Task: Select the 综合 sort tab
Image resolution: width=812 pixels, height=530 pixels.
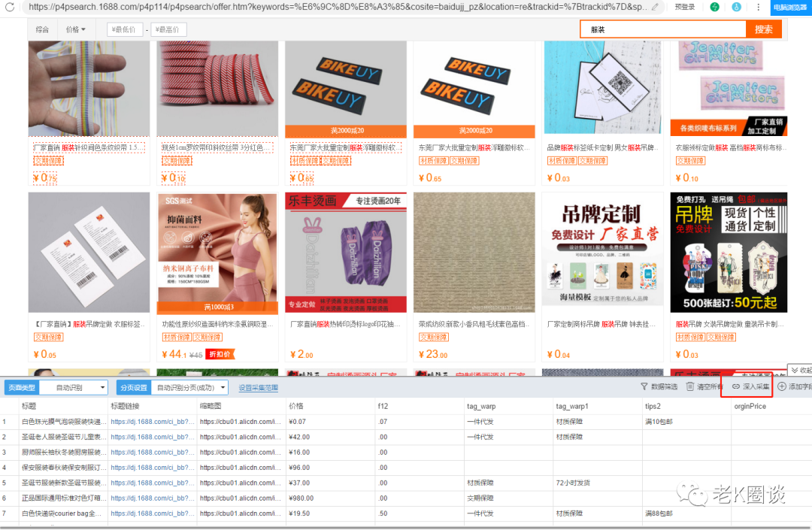Action: coord(42,29)
